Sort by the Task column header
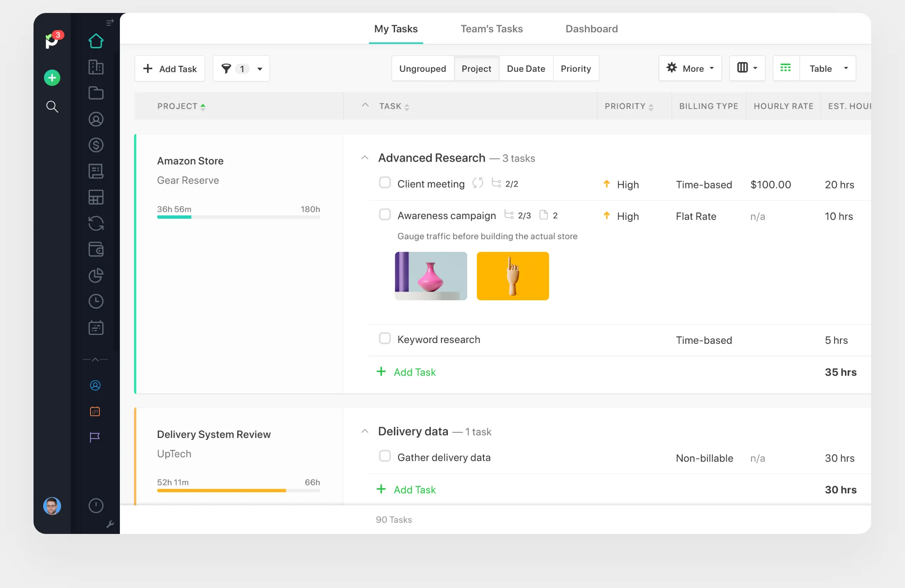 click(x=394, y=106)
